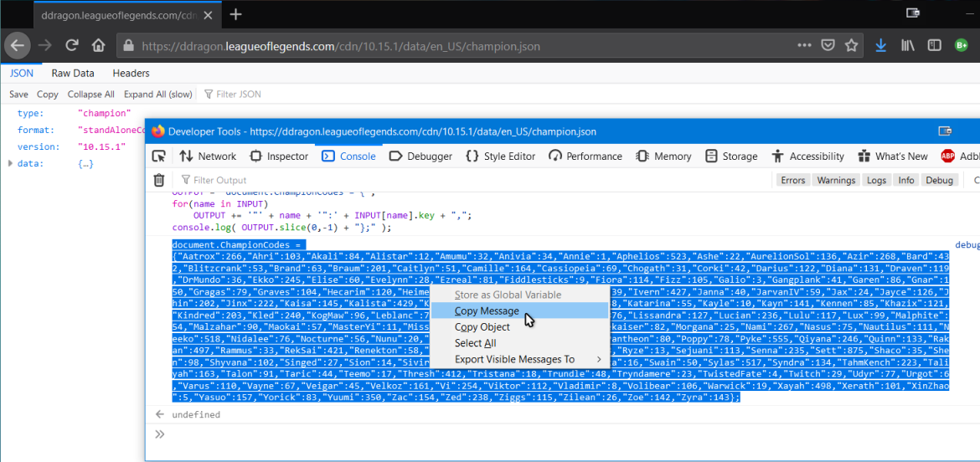This screenshot has width=980, height=462.
Task: Toggle the Info filter button
Action: coord(906,181)
